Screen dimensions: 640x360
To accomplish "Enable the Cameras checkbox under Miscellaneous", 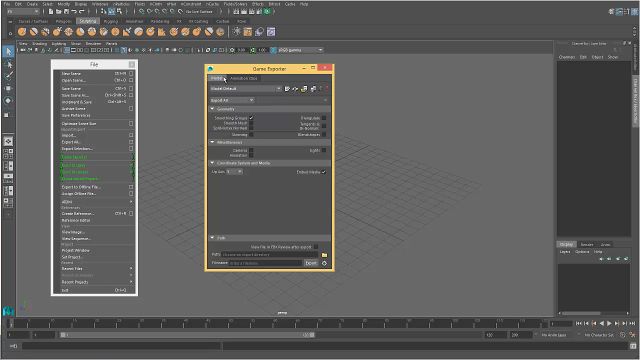I will pos(251,150).
